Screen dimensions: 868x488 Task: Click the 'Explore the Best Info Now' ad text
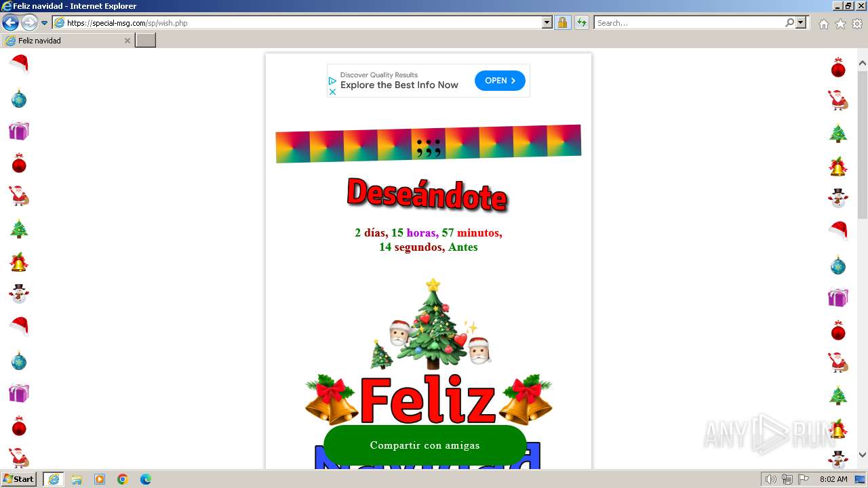coord(399,85)
